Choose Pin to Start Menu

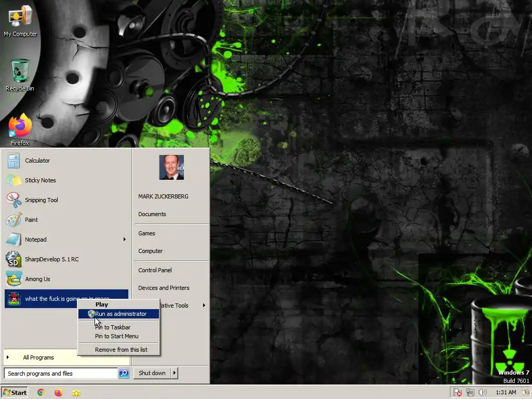(x=118, y=336)
